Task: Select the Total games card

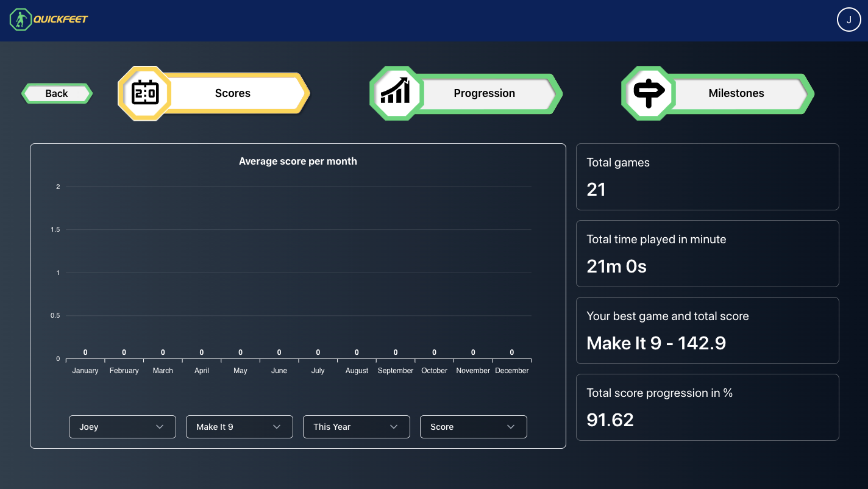Action: 707,177
